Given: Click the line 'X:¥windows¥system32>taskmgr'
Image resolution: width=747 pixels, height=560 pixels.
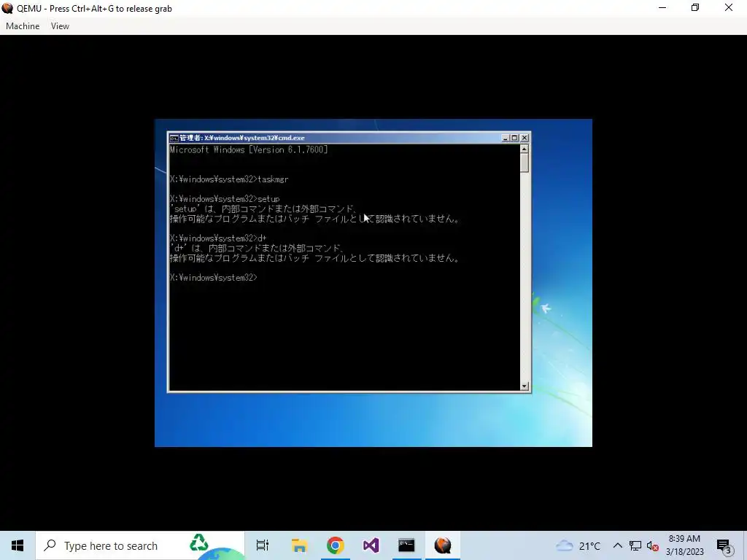Looking at the screenshot, I should (229, 179).
